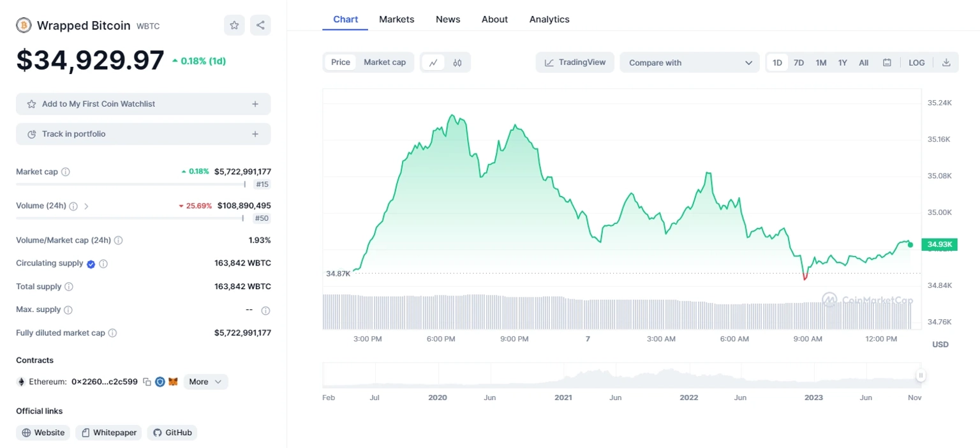Open the TradingView chart button
The height and width of the screenshot is (448, 980).
point(575,63)
